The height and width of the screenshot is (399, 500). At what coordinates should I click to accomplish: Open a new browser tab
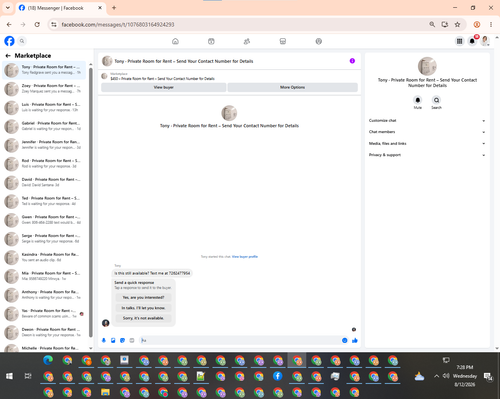(114, 8)
